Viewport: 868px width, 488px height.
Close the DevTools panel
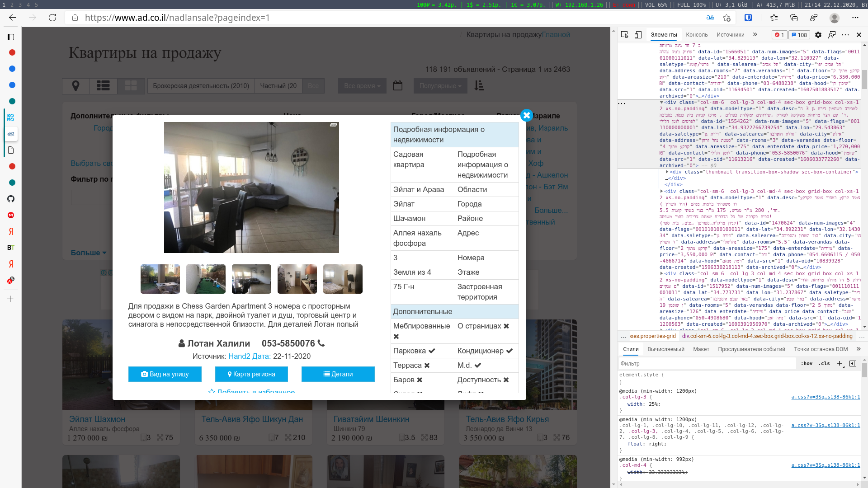coord(859,35)
